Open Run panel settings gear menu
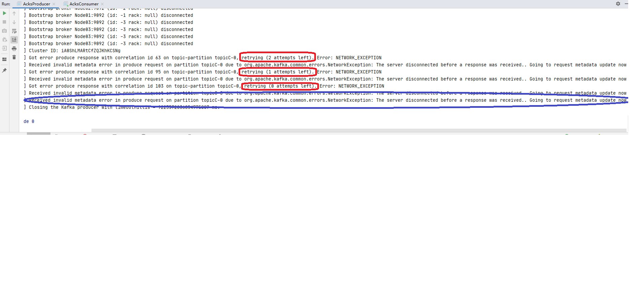This screenshot has width=644, height=284. (x=618, y=4)
